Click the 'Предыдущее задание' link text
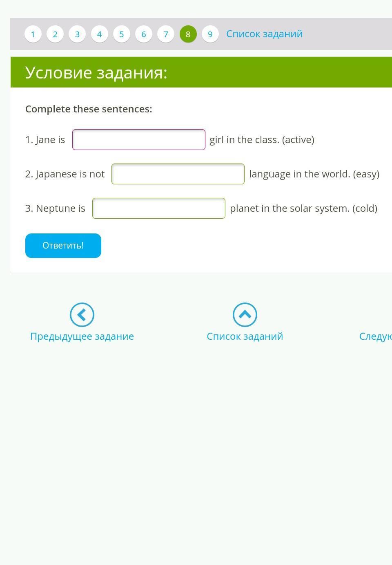 coord(82,336)
